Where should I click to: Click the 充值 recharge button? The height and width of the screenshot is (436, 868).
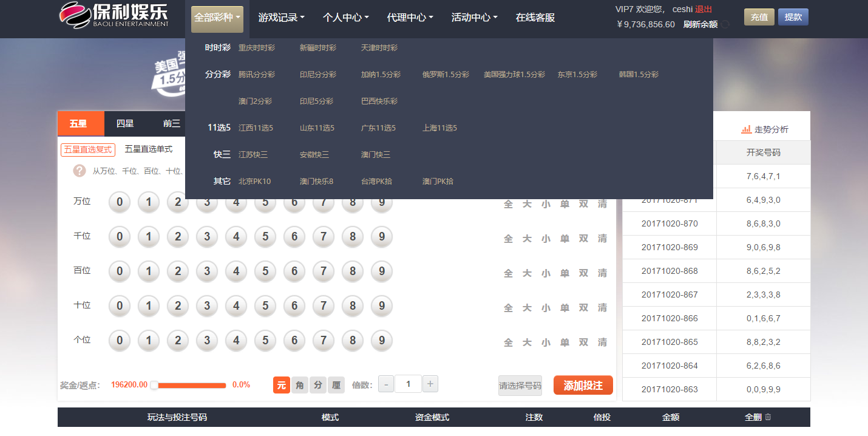(759, 17)
